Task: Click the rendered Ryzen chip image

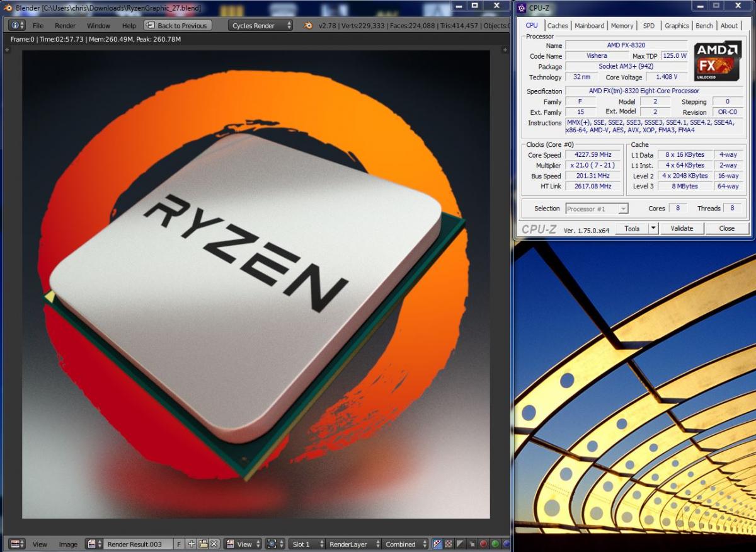Action: [x=256, y=284]
